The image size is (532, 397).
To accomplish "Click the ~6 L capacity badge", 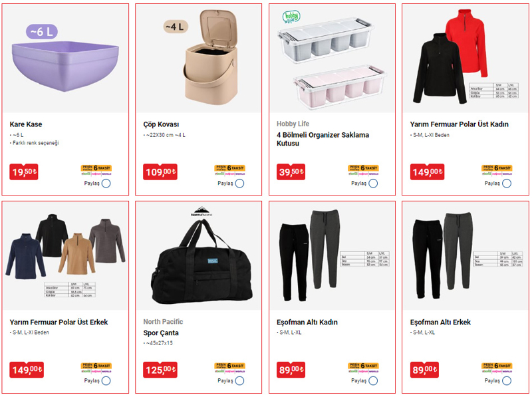I will click(42, 31).
